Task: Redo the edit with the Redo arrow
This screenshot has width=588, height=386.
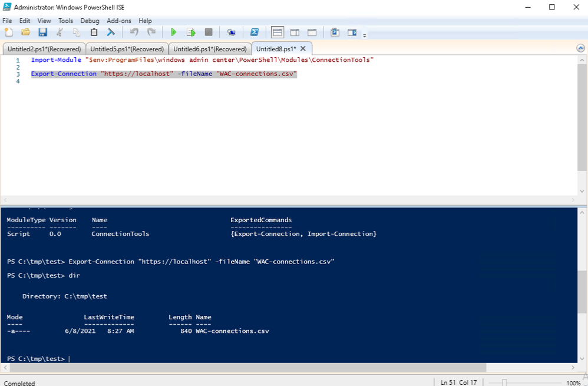Action: 151,32
